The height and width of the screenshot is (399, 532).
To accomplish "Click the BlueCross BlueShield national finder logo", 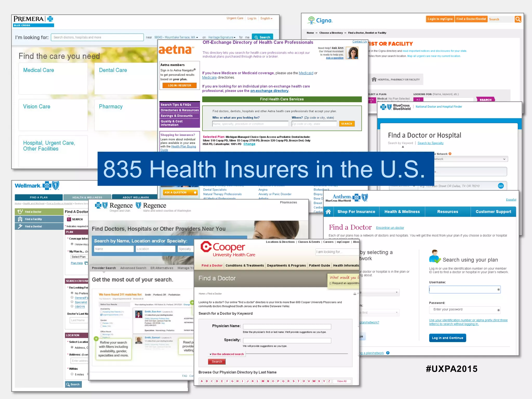I will click(395, 107).
